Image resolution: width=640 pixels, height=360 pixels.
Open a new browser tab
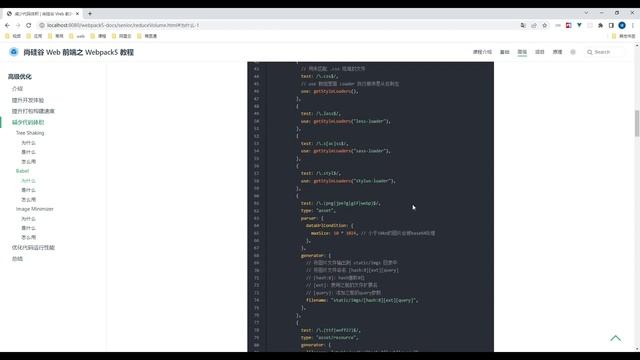(x=90, y=13)
